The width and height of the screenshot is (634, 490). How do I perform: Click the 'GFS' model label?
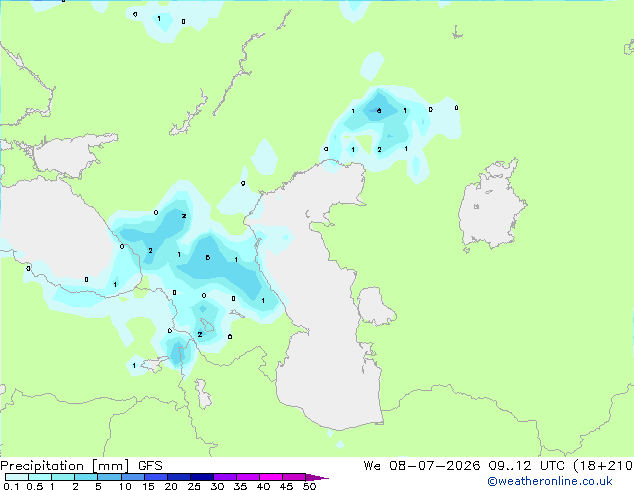pyautogui.click(x=150, y=466)
